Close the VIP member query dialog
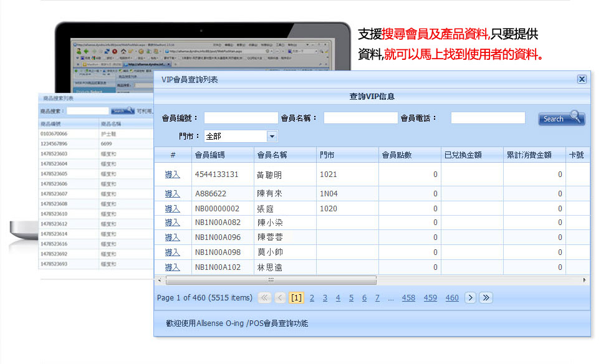The image size is (611, 364). pos(581,79)
